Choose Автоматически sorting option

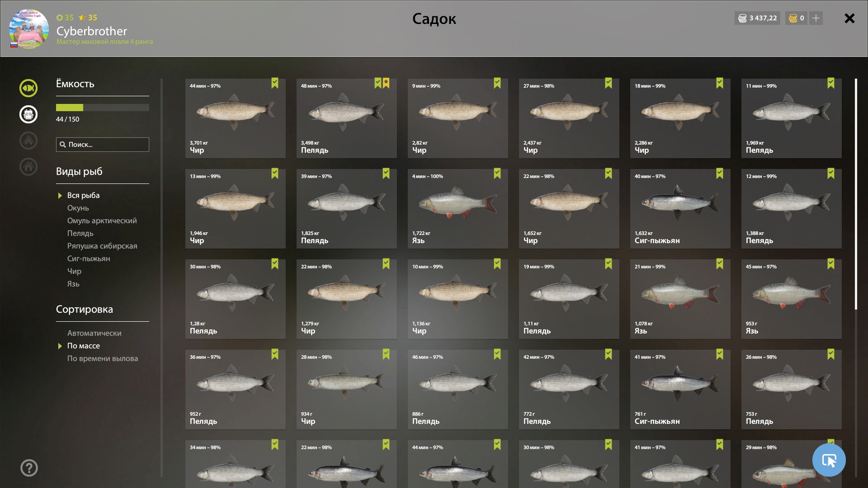(94, 333)
